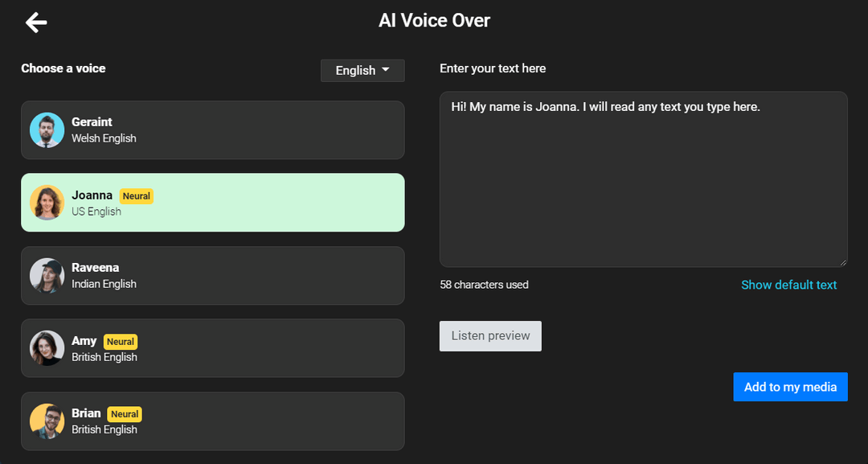This screenshot has width=868, height=464.
Task: Click Raveena's avatar picture
Action: [x=47, y=275]
